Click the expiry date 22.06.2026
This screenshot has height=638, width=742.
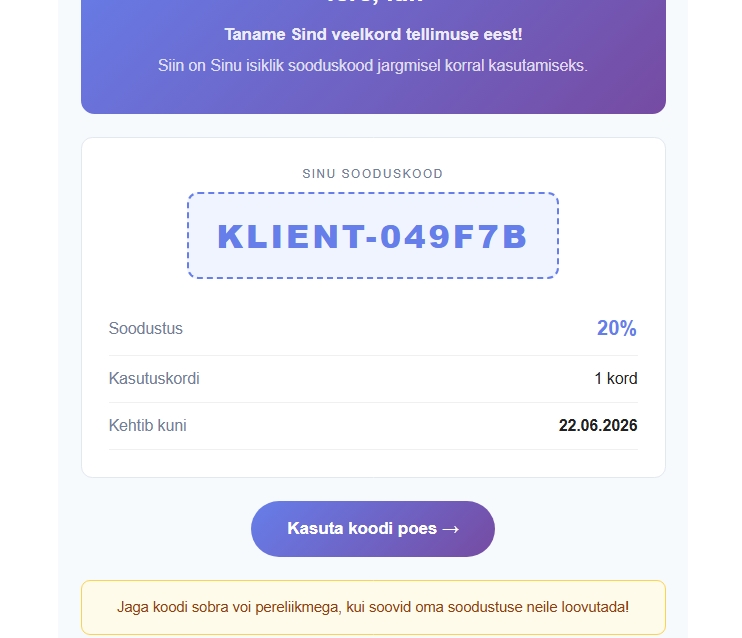[x=597, y=426]
